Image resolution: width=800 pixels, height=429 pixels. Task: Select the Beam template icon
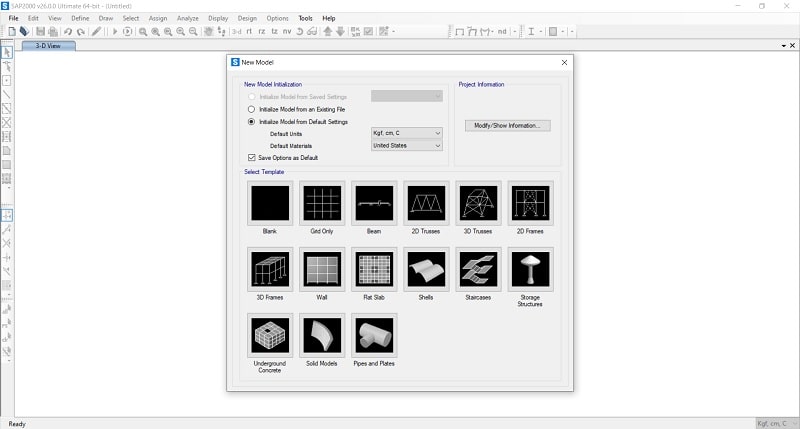coord(374,203)
